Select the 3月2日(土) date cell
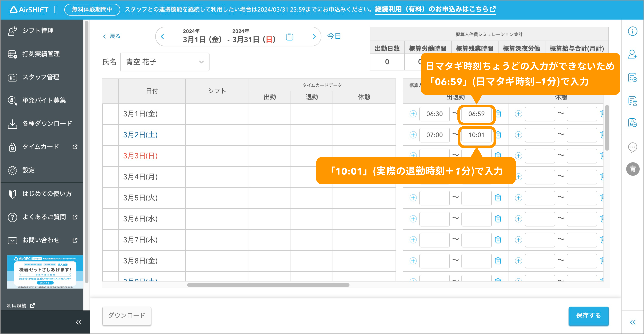This screenshot has height=334, width=644. point(152,135)
